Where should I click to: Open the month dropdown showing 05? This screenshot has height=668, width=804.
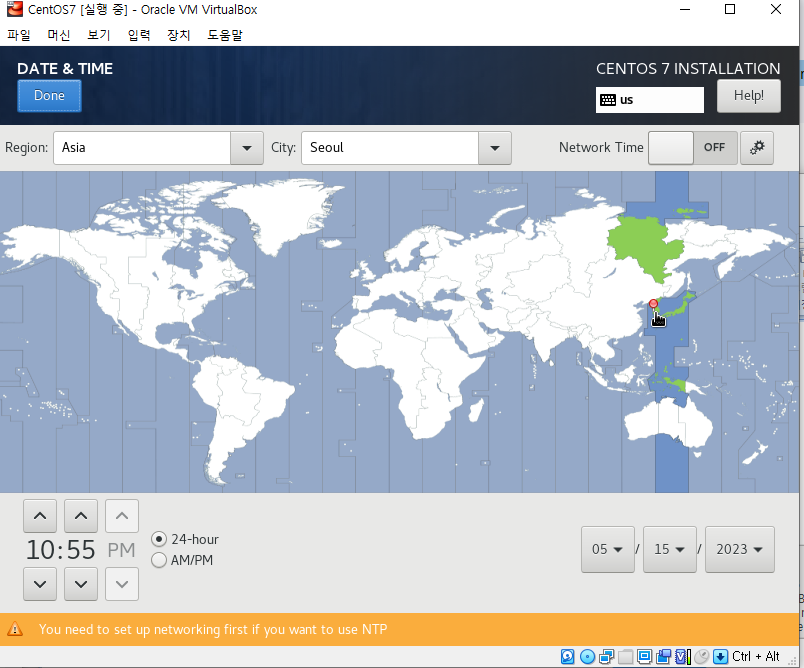pyautogui.click(x=608, y=549)
